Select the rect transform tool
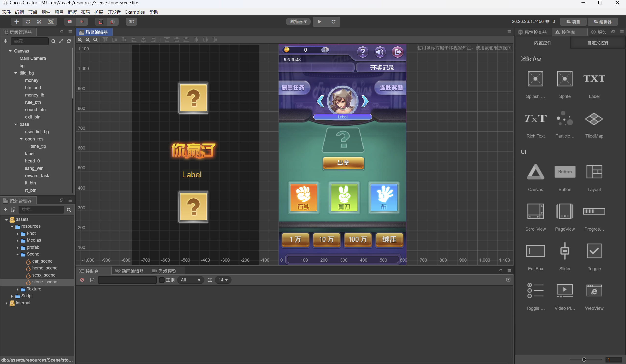This screenshot has width=626, height=364. (x=51, y=21)
